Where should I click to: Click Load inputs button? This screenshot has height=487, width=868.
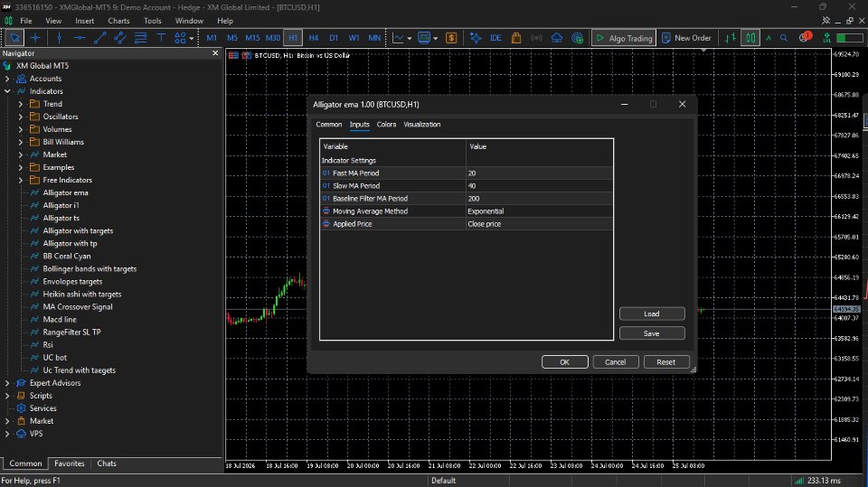pos(652,314)
